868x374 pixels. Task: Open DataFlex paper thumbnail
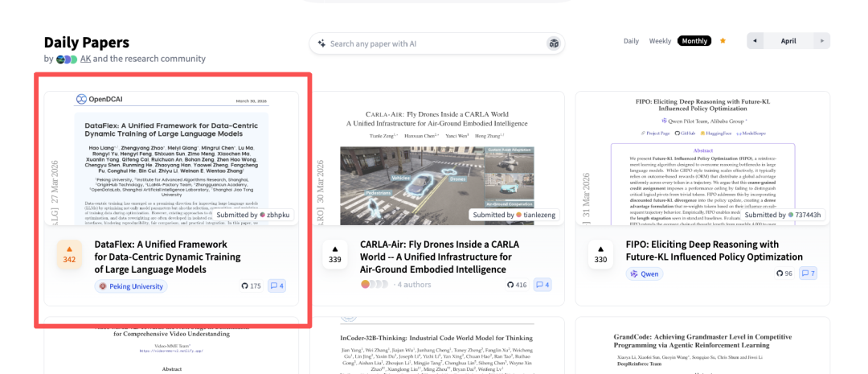tap(171, 159)
